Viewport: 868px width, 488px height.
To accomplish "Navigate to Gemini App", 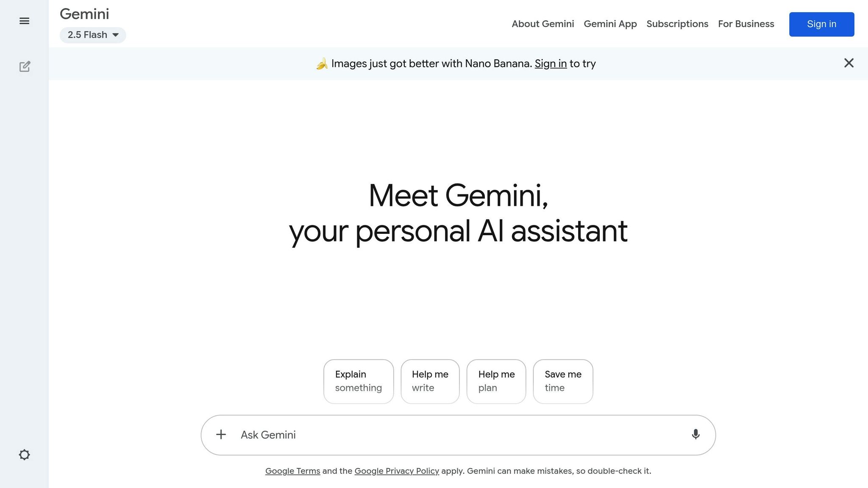I will (x=610, y=24).
